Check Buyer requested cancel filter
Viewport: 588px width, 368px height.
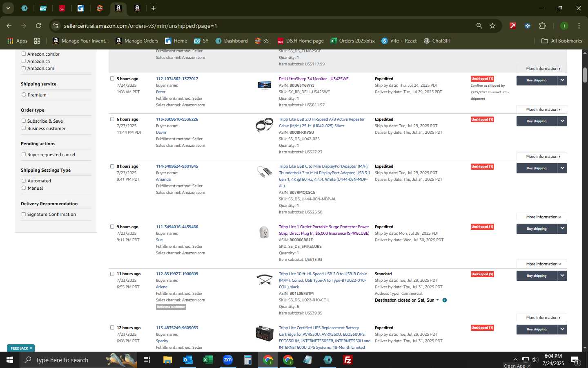[x=24, y=154]
